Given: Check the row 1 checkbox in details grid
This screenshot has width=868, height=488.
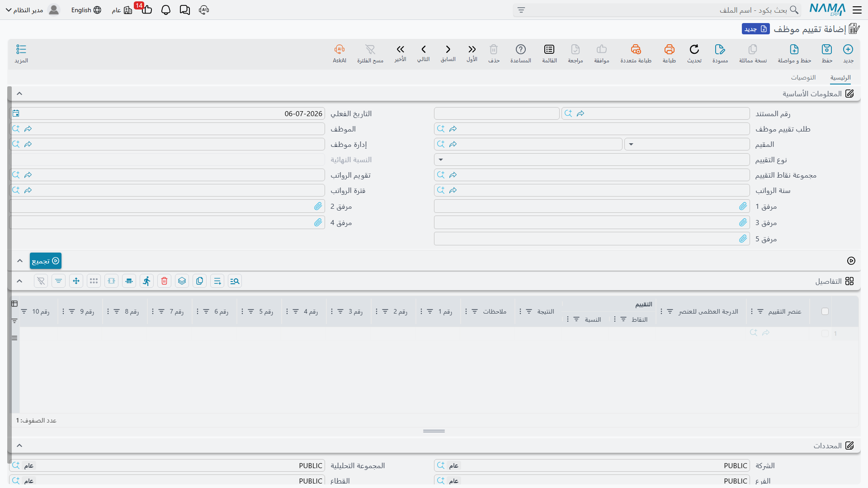Looking at the screenshot, I should (x=825, y=333).
